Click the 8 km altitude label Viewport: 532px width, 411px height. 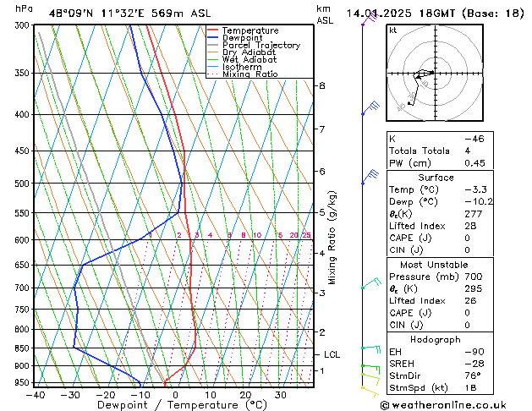click(321, 85)
